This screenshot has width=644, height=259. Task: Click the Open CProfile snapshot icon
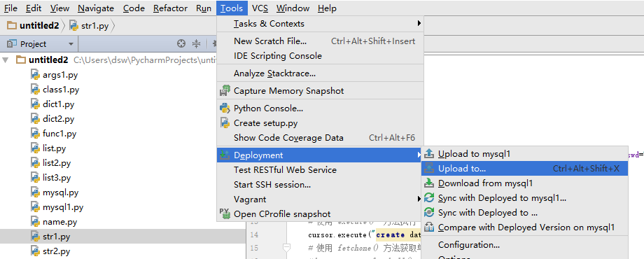(225, 213)
